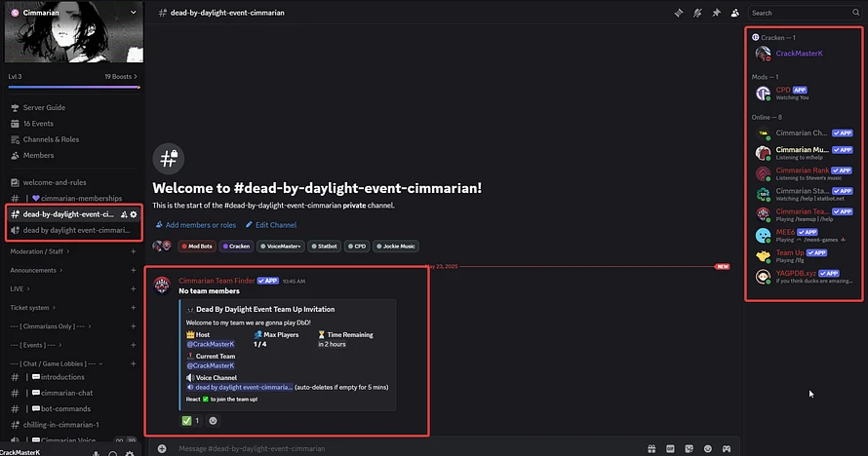This screenshot has width=868, height=456.
Task: Open the sticker picker
Action: coord(690,449)
